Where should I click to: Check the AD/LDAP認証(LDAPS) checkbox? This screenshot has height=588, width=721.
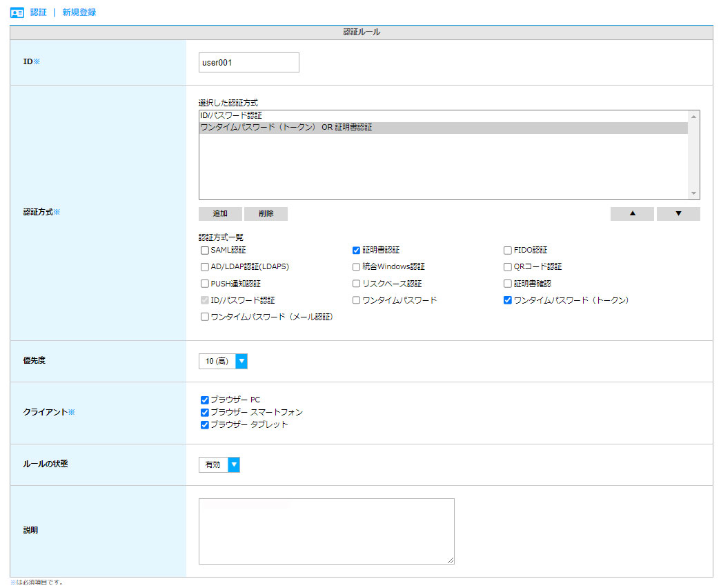(x=205, y=267)
